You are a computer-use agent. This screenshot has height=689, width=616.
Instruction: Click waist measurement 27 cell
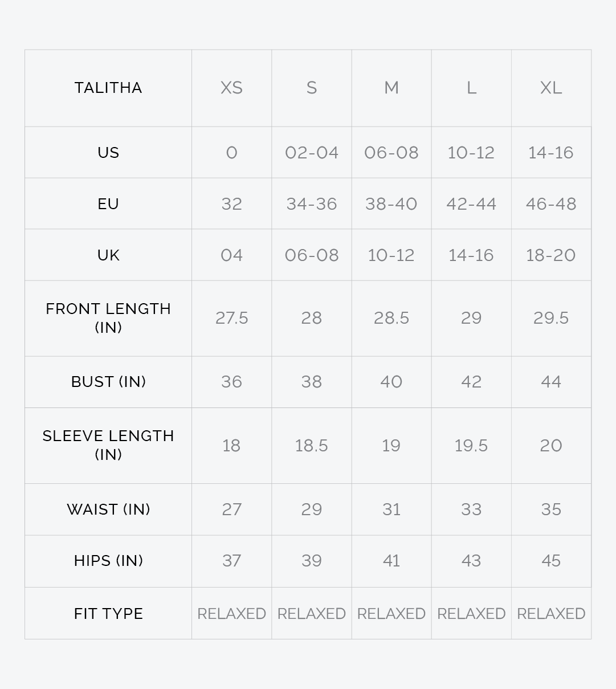(x=231, y=509)
